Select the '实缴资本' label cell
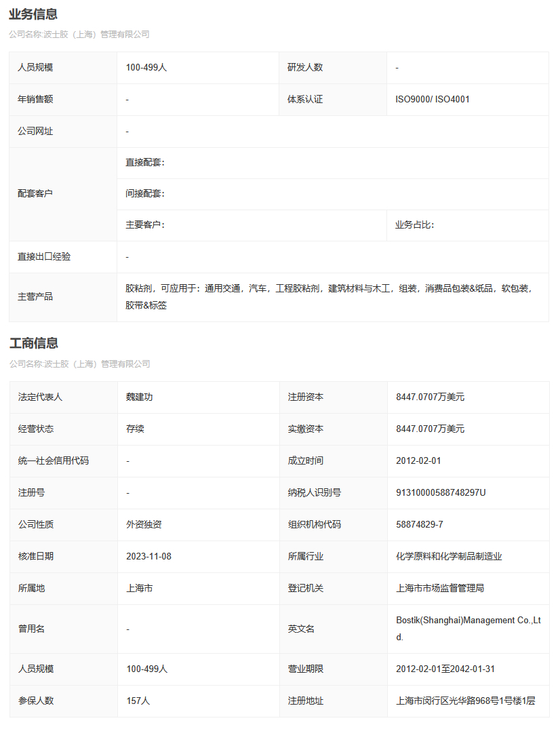The image size is (560, 746). tap(333, 429)
